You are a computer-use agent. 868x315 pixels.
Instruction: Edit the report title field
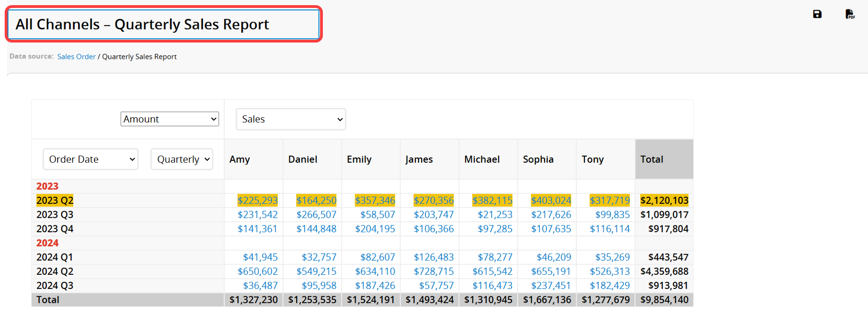click(163, 24)
